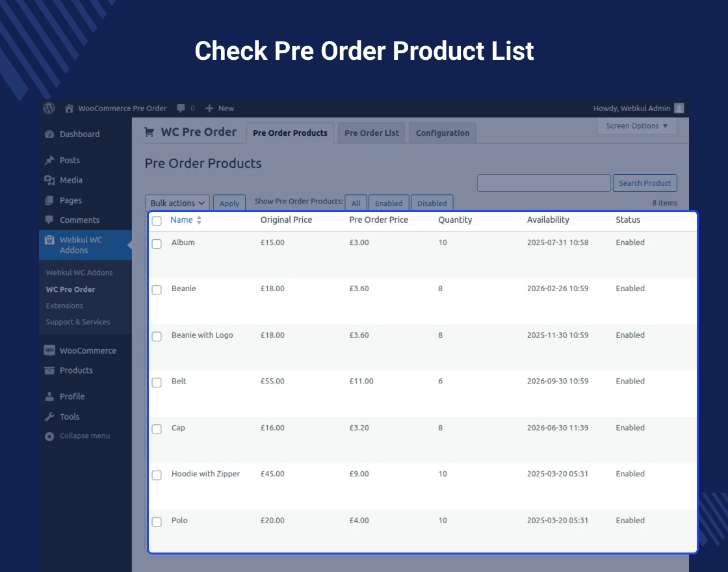Open the Bulk actions dropdown

tap(177, 203)
